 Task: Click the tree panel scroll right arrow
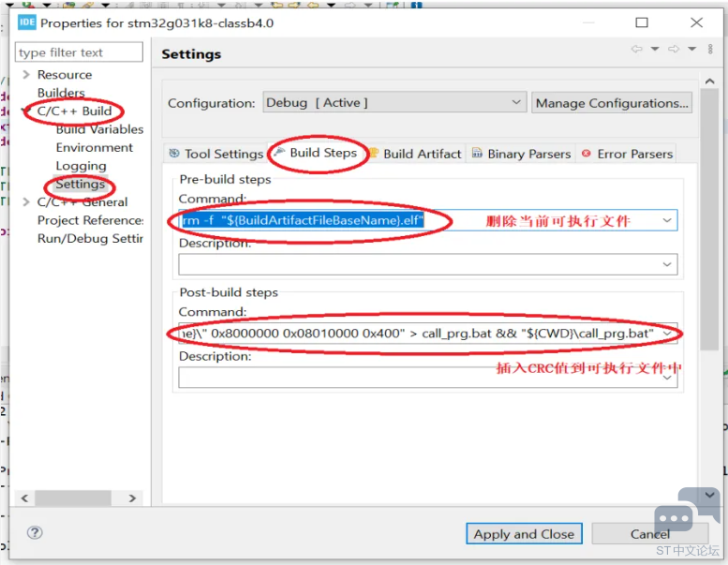[132, 498]
